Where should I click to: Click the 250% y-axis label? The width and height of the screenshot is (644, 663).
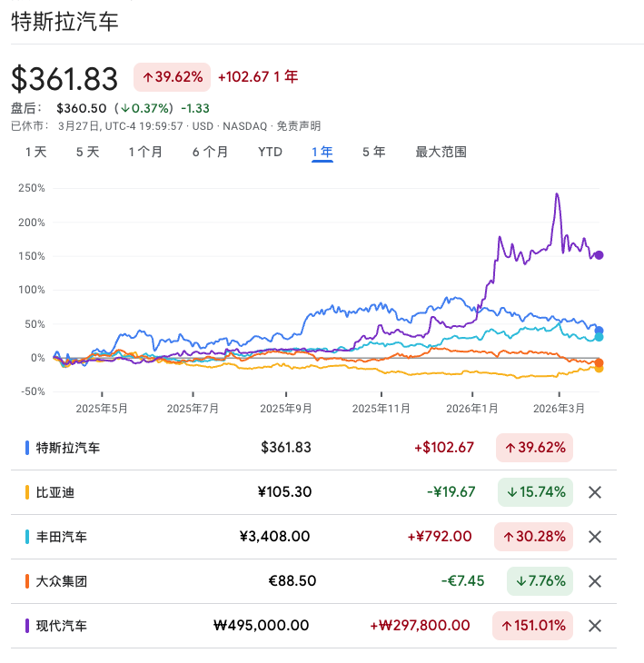coord(31,188)
